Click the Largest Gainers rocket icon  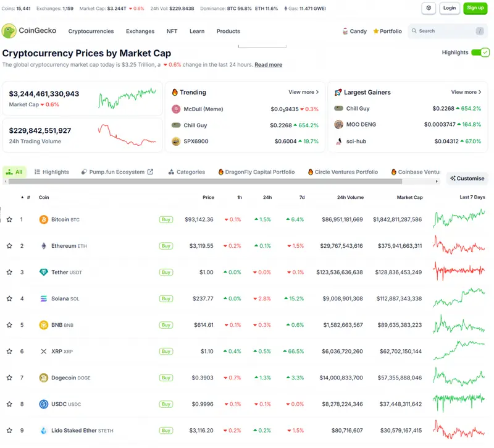click(x=338, y=92)
